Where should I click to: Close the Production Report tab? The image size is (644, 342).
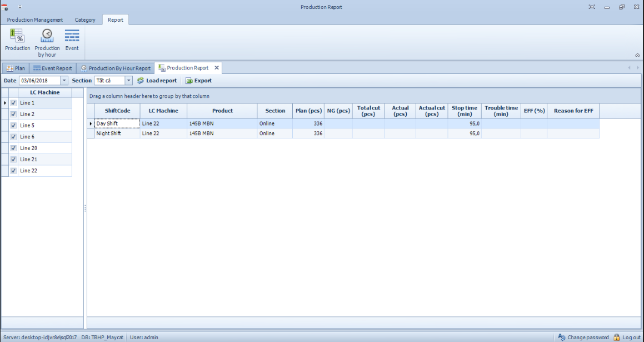(x=217, y=68)
